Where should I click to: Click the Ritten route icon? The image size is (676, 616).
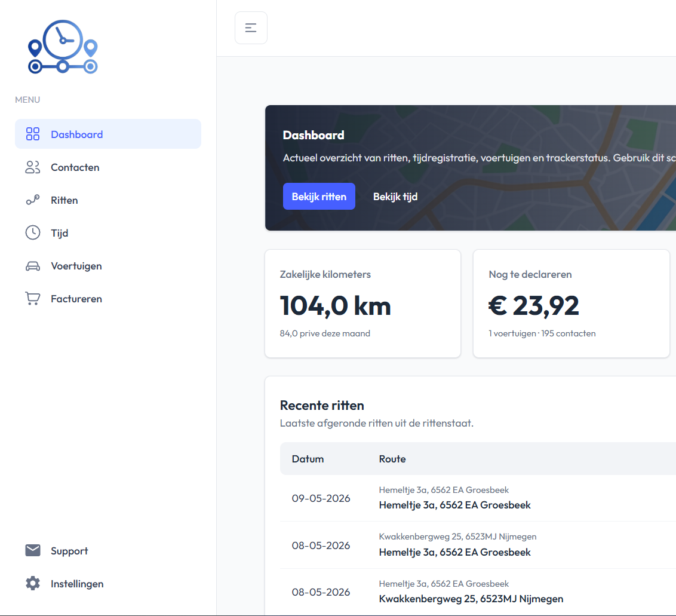coord(33,200)
